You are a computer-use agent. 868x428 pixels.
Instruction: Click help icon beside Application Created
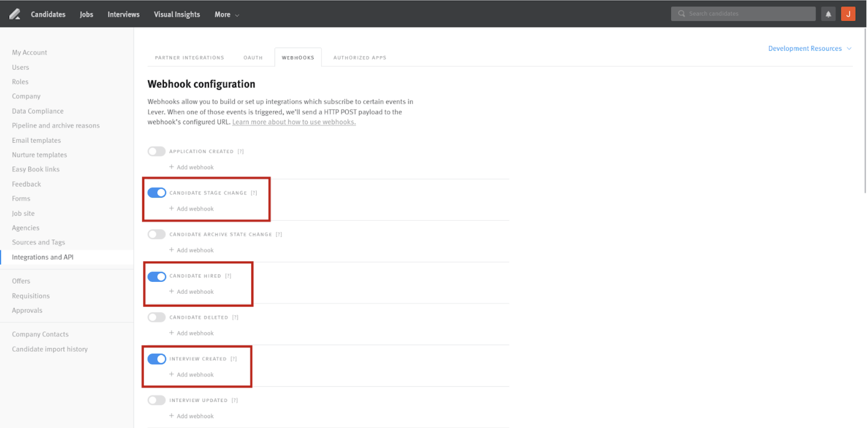coord(240,151)
